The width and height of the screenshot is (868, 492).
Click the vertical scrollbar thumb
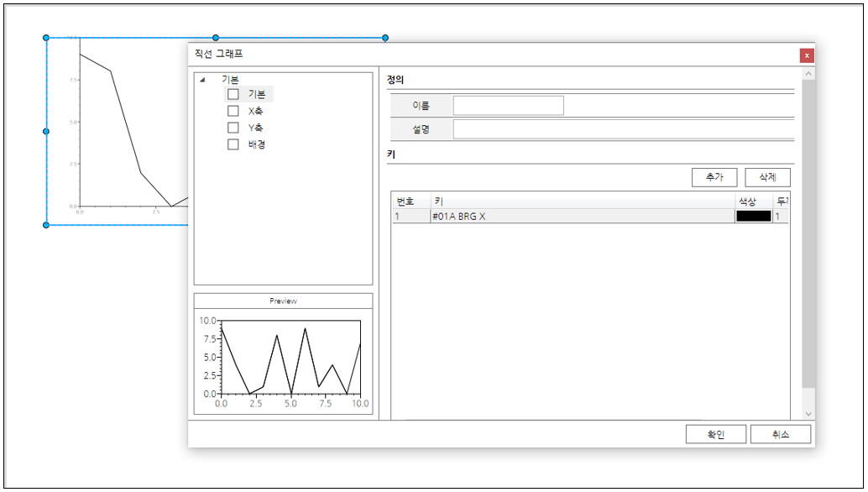(808, 233)
